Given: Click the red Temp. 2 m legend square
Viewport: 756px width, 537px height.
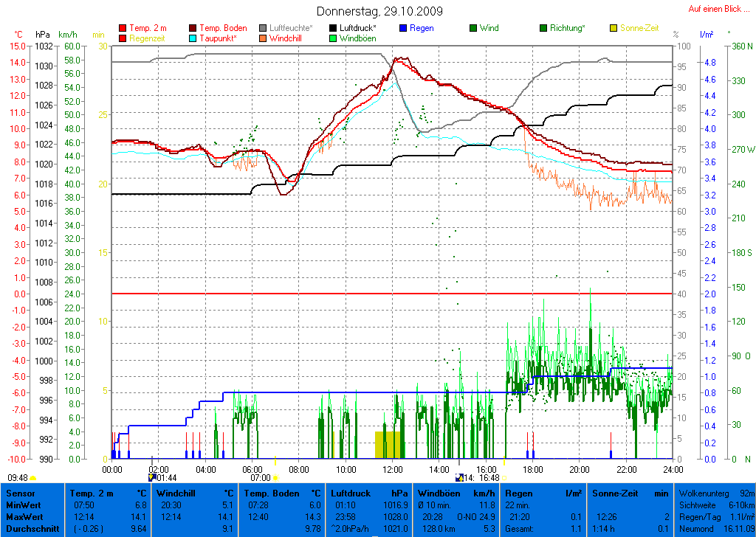Looking at the screenshot, I should pyautogui.click(x=123, y=28).
